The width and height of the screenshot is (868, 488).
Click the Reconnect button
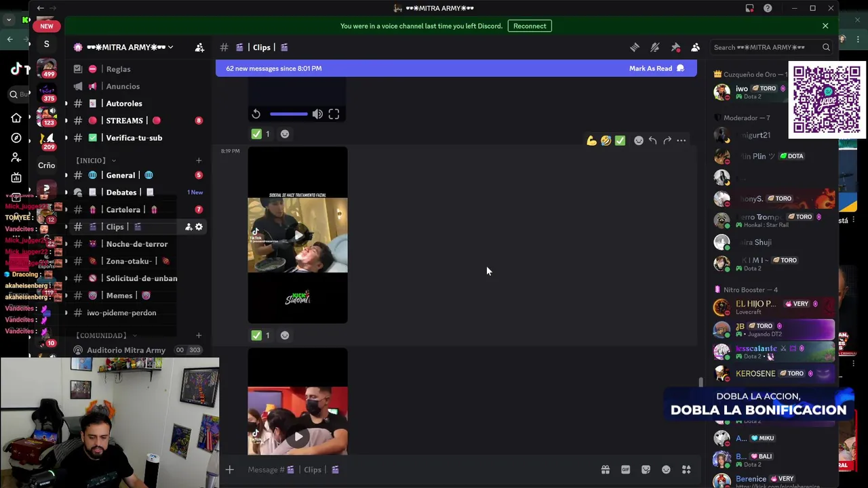[x=530, y=26]
